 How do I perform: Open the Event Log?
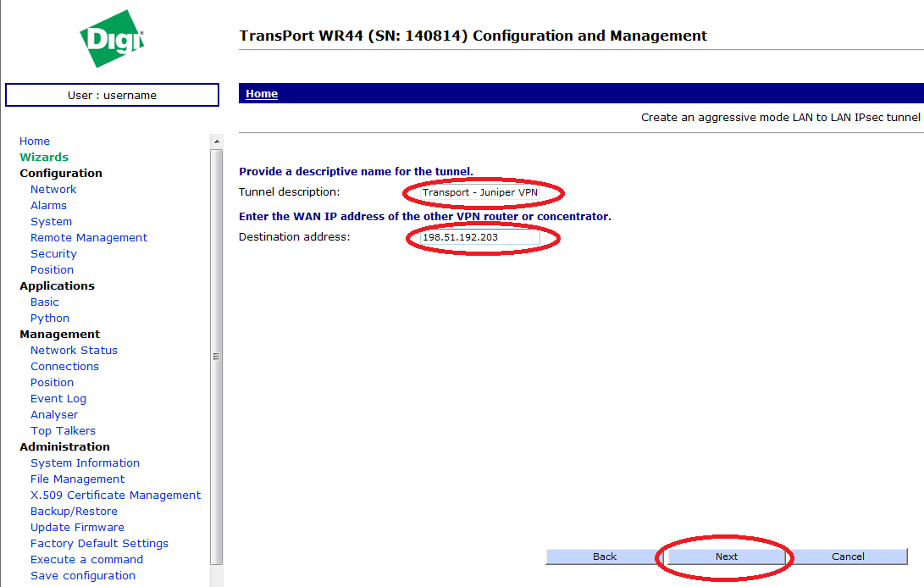[x=58, y=398]
